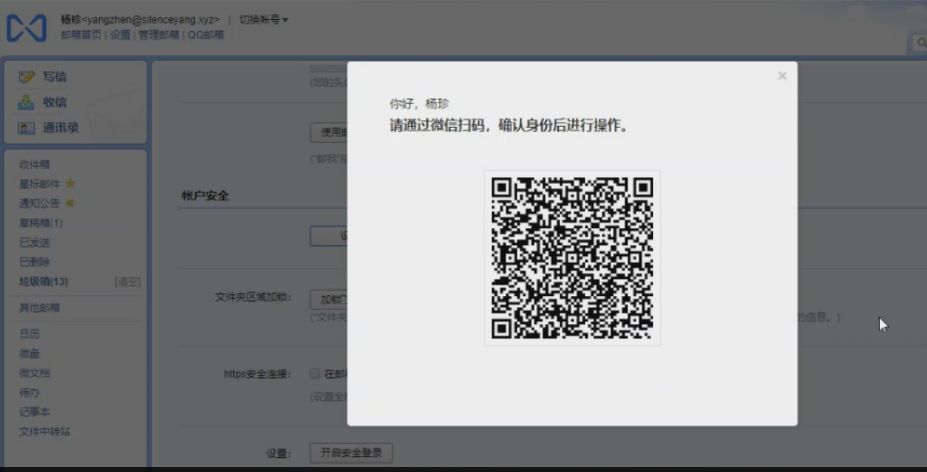Click the 通讯录 contacts card icon
927x472 pixels.
(x=27, y=128)
